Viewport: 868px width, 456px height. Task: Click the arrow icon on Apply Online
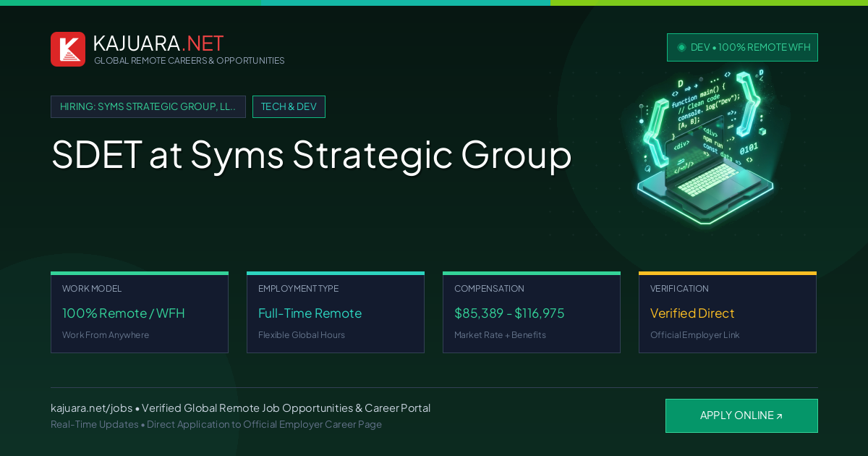pos(779,416)
